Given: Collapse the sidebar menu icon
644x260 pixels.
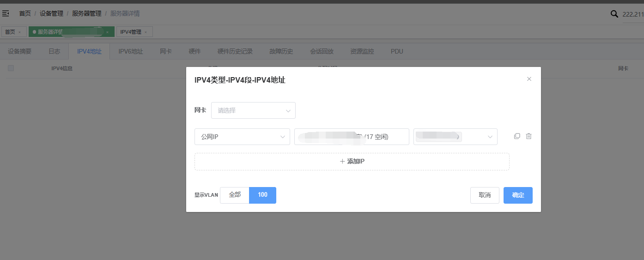Looking at the screenshot, I should point(6,13).
